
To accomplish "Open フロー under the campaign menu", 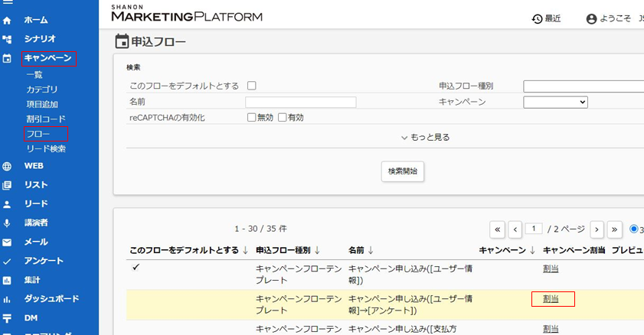I will (38, 135).
